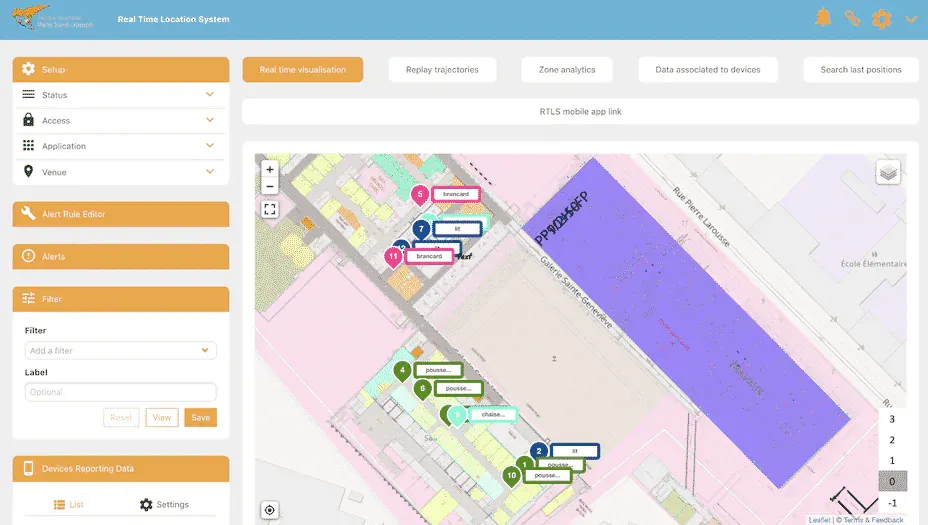Select floor 3 on the map
Image resolution: width=928 pixels, height=525 pixels.
tap(892, 419)
